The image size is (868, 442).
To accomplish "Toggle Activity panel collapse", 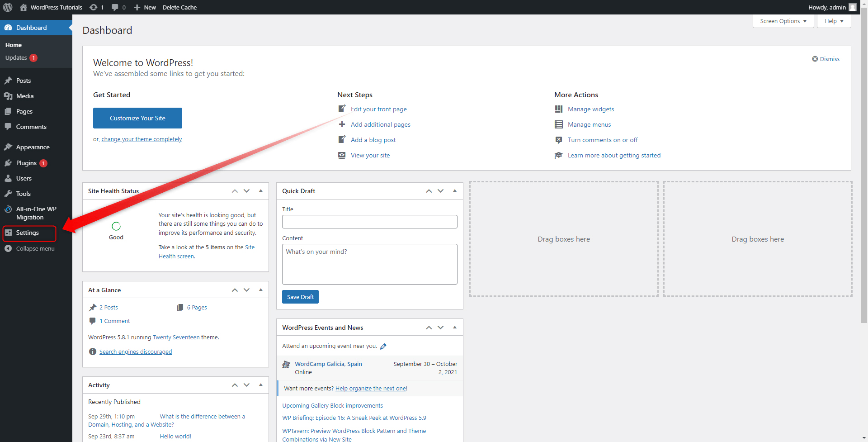I will click(261, 385).
